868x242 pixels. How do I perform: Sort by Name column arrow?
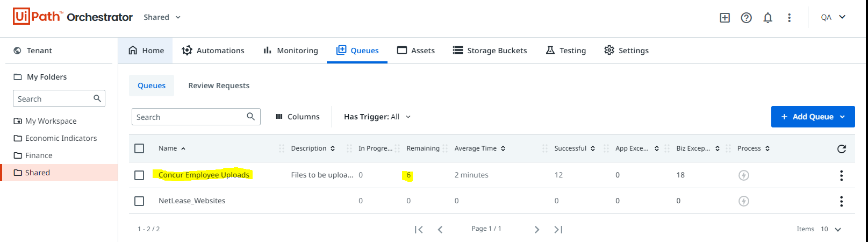(x=183, y=148)
